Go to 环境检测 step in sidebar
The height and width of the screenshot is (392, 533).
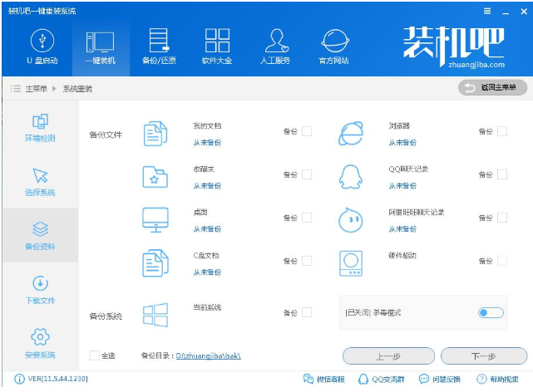click(x=40, y=130)
